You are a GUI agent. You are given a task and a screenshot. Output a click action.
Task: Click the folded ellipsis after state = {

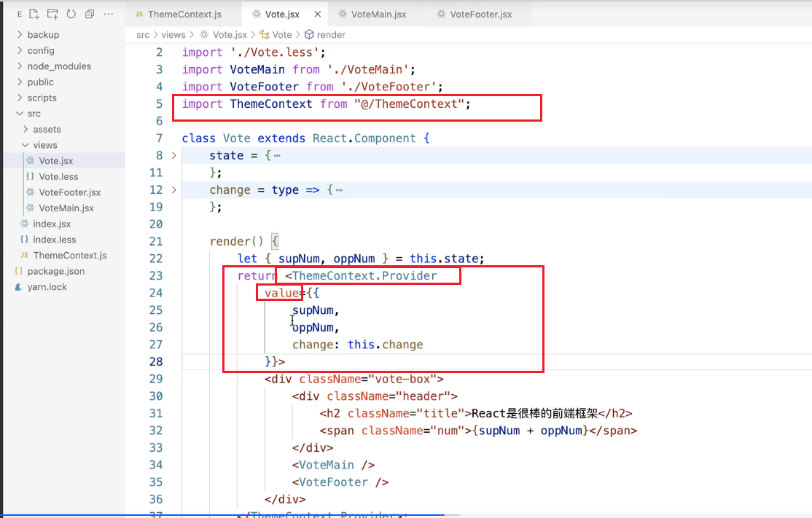point(277,156)
